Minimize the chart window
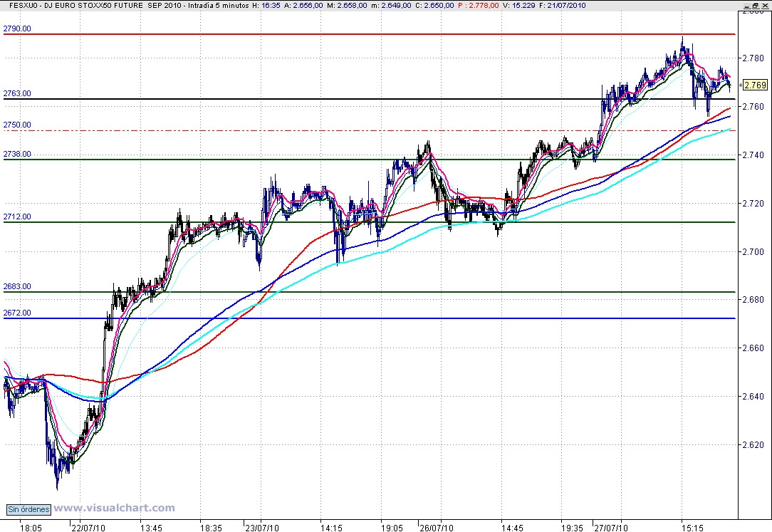 click(747, 5)
